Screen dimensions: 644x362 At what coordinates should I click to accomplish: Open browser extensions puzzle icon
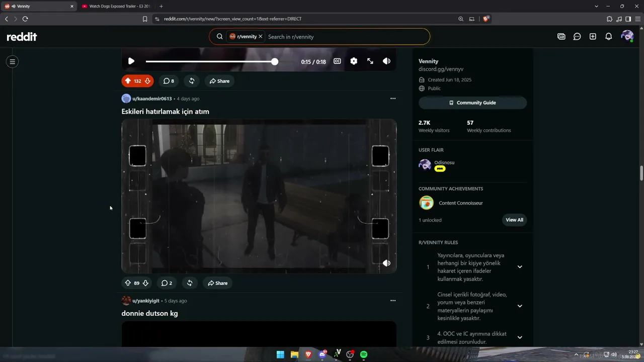(609, 19)
